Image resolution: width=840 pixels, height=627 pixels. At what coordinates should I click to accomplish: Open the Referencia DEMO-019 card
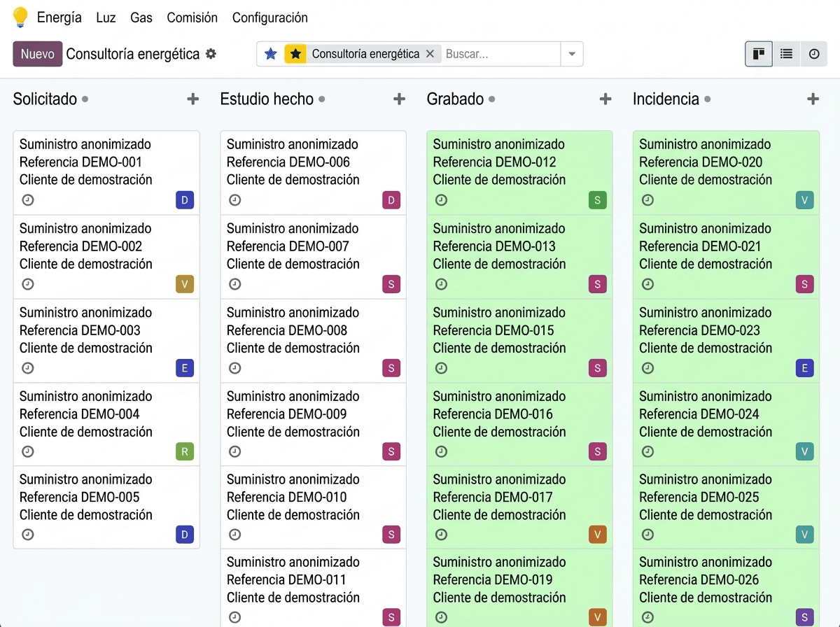click(519, 588)
